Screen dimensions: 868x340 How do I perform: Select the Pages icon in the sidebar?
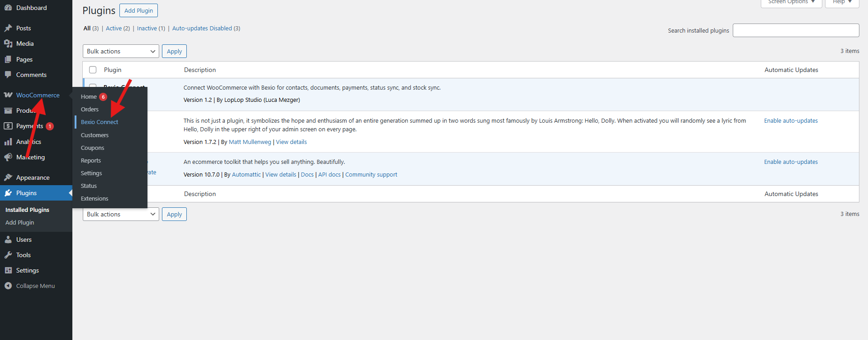(x=8, y=59)
